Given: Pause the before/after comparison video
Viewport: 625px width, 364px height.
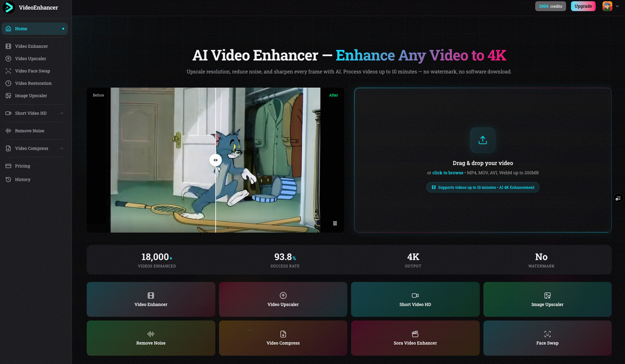Looking at the screenshot, I should [x=335, y=223].
